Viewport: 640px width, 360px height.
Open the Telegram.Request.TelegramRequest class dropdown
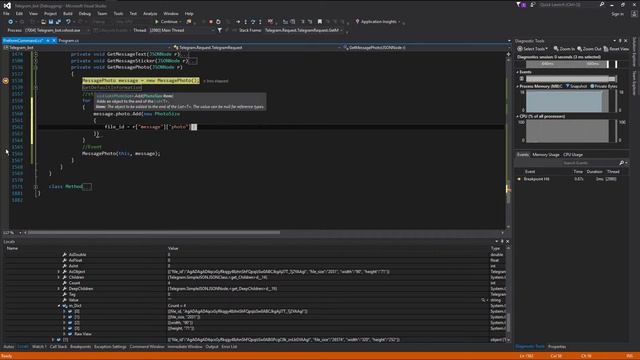point(256,48)
